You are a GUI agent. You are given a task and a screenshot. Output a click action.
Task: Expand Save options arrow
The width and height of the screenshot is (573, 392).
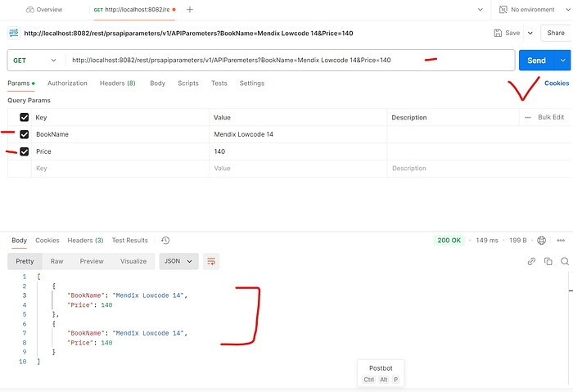point(530,33)
